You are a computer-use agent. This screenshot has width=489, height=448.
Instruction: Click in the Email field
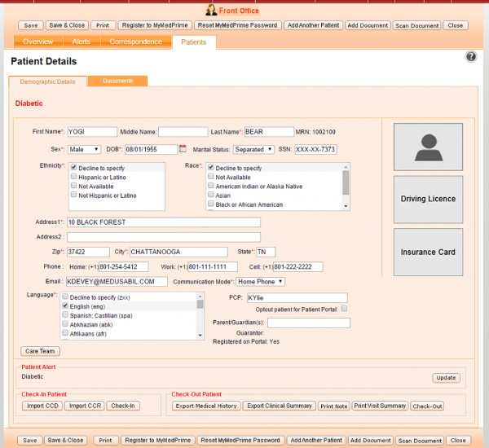point(117,282)
